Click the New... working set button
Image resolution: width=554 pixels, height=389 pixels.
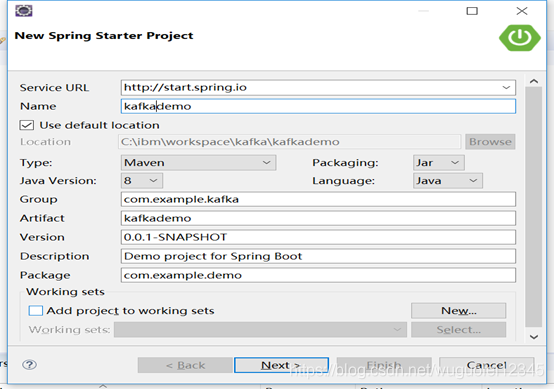tap(459, 311)
